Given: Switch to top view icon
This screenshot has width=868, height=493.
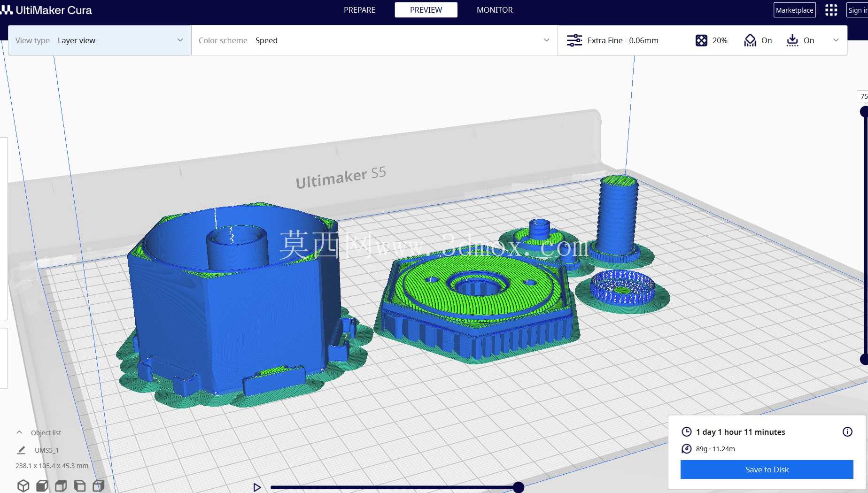Looking at the screenshot, I should [x=61, y=485].
